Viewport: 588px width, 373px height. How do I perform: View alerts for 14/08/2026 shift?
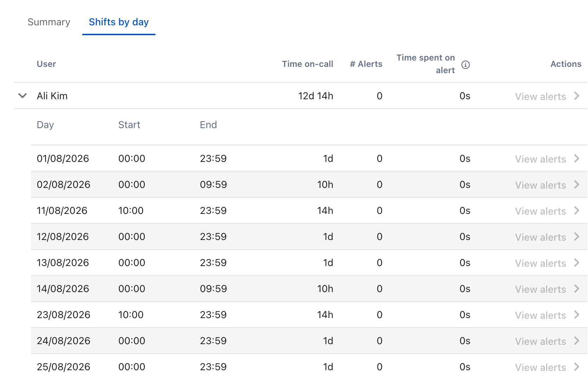[541, 289]
